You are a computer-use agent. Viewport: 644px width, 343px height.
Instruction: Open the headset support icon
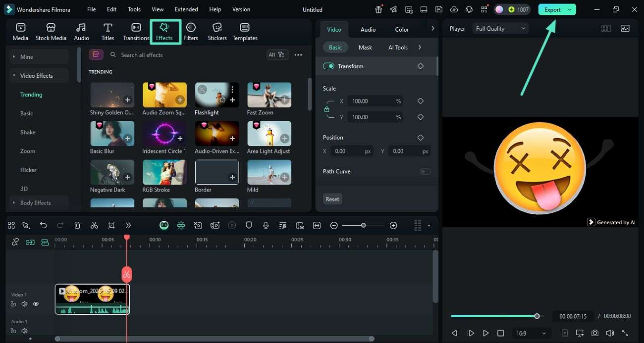pyautogui.click(x=469, y=9)
